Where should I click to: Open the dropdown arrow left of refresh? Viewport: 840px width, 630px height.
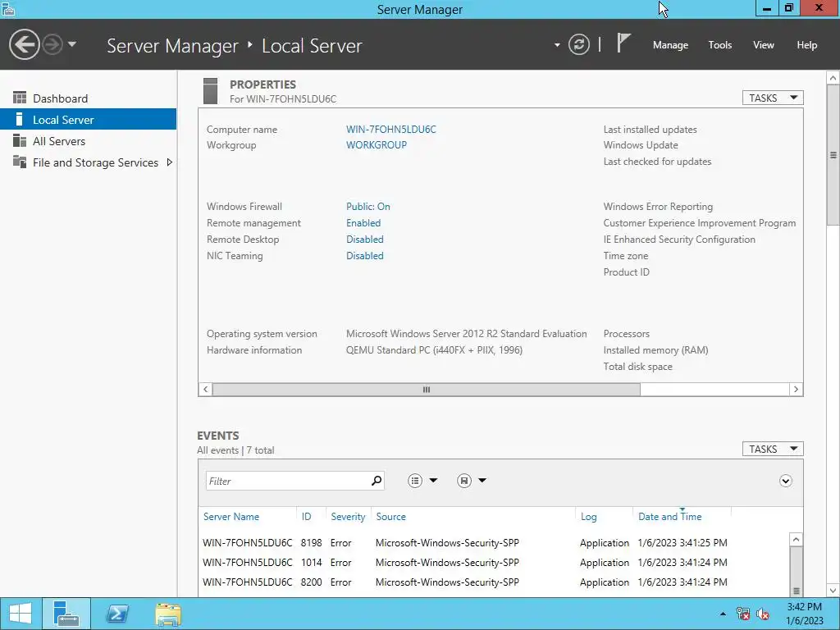point(557,45)
